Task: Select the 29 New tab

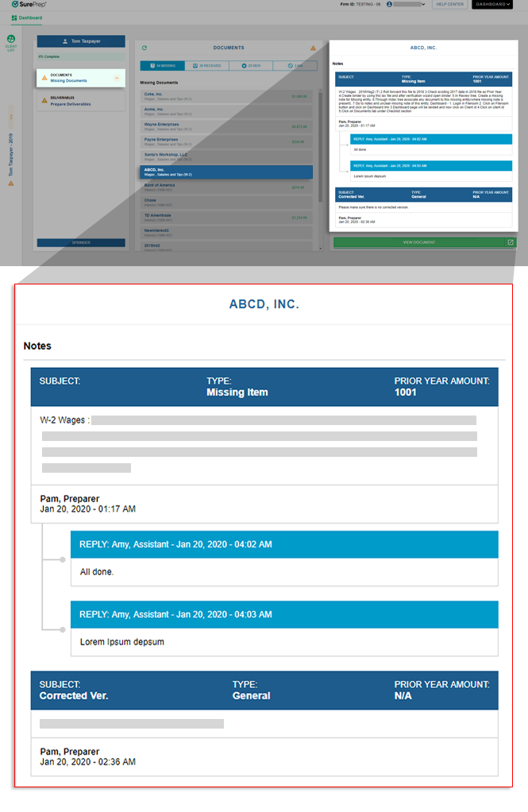Action: 252,66
